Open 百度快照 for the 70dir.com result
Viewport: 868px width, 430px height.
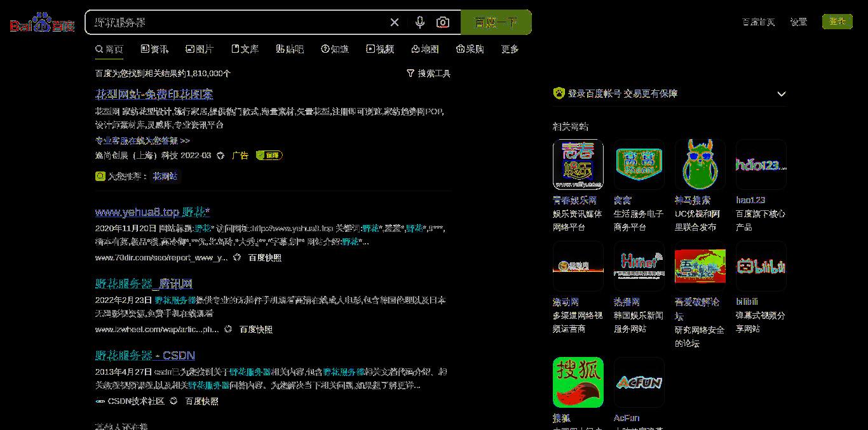[265, 258]
